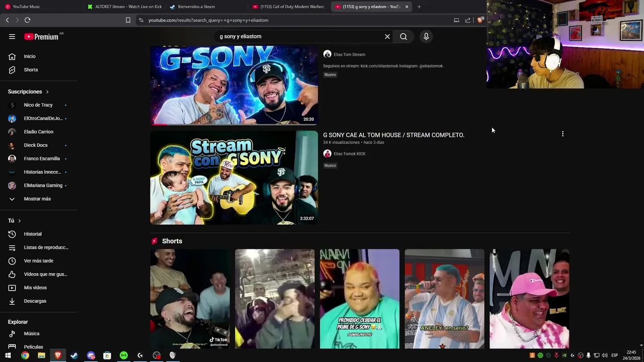
Task: Open TikTok watermark laughing short
Action: coord(190,299)
